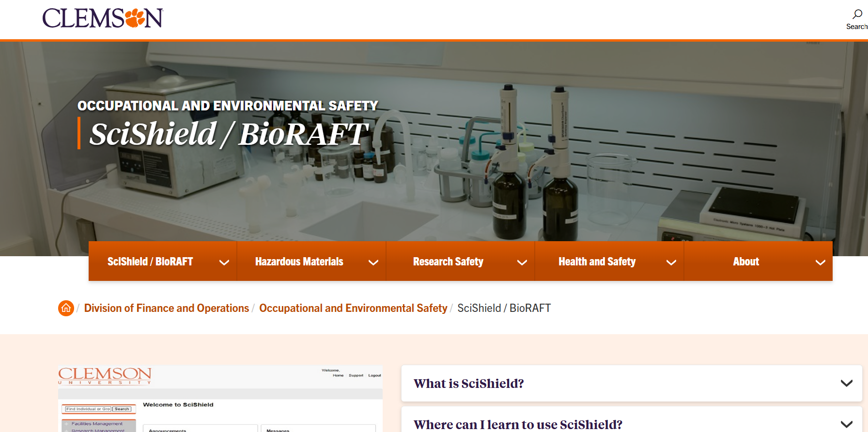
Task: Click the 'SciShield / BioRAFT' breadcrumb text
Action: (x=504, y=308)
